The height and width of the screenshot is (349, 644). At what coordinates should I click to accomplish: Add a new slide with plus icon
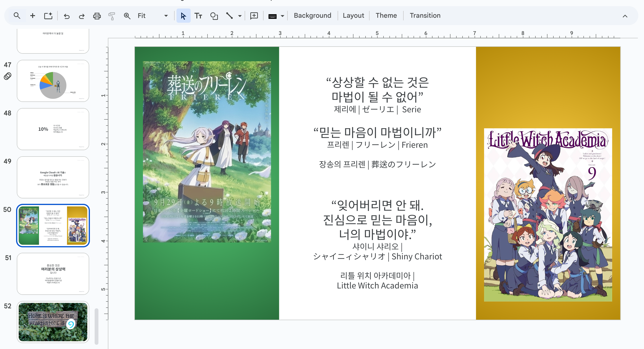pos(32,16)
